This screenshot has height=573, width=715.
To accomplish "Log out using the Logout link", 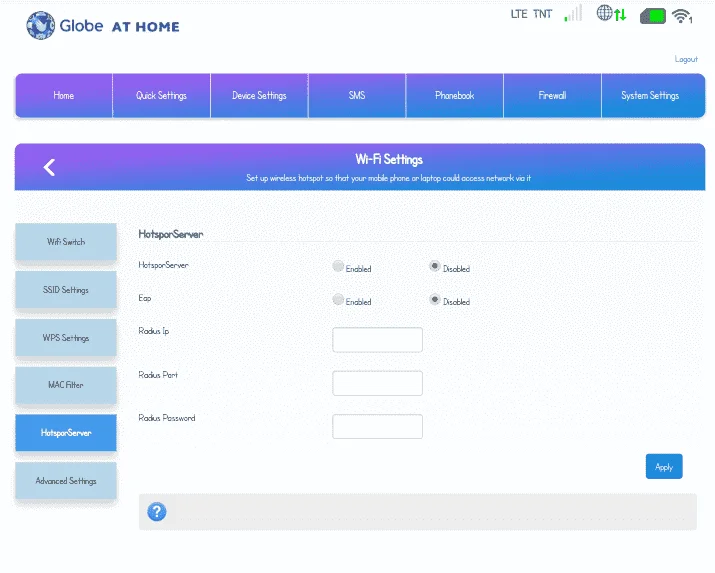I will pyautogui.click(x=686, y=59).
